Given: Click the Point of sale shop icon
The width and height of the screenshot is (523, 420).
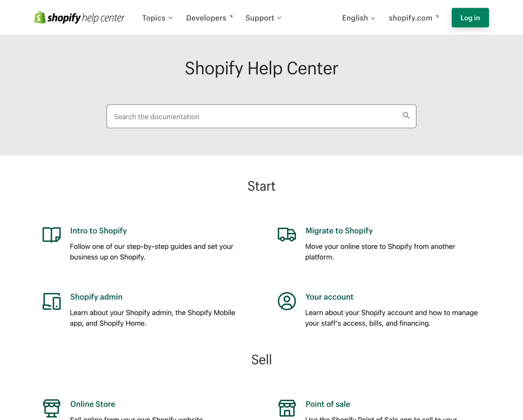Looking at the screenshot, I should point(287,408).
